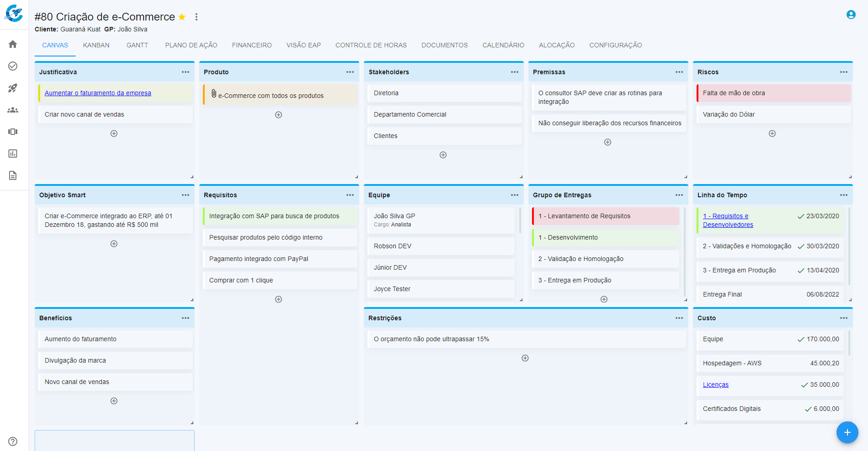Open the Justificativa panel options menu

click(185, 72)
